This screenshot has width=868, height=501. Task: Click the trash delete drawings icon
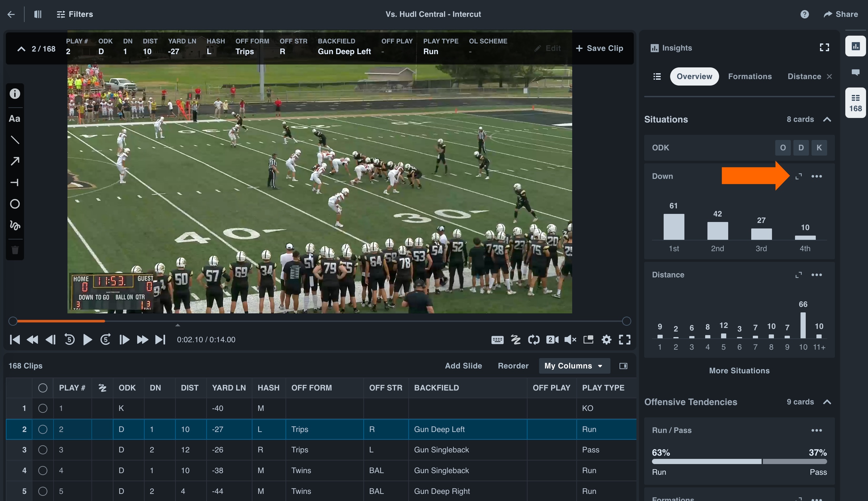point(15,250)
